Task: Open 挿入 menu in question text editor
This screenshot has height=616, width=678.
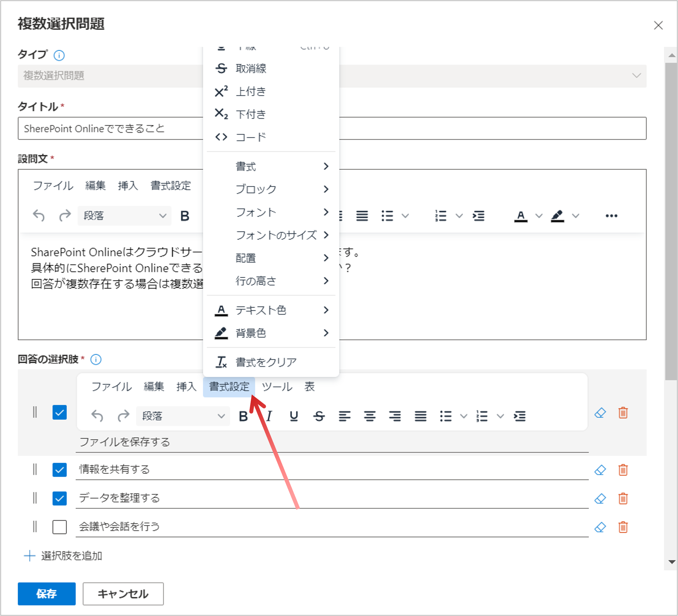Action: click(128, 186)
